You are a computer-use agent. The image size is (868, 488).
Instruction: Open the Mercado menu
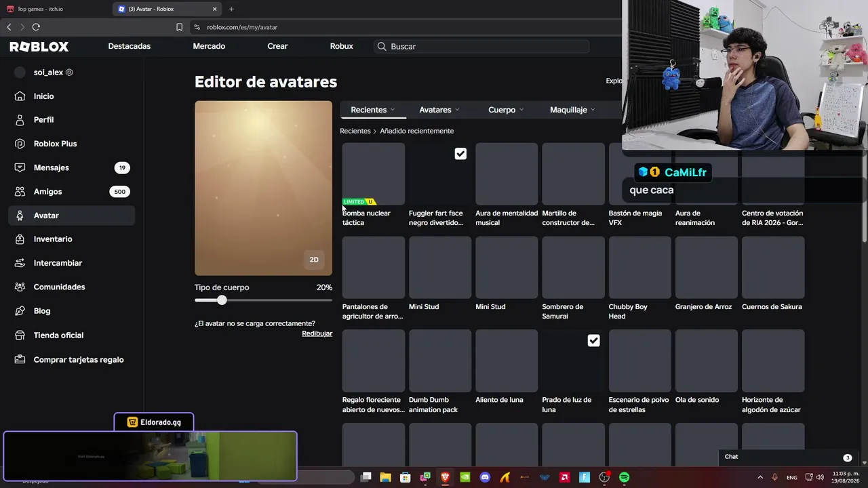[x=209, y=46]
